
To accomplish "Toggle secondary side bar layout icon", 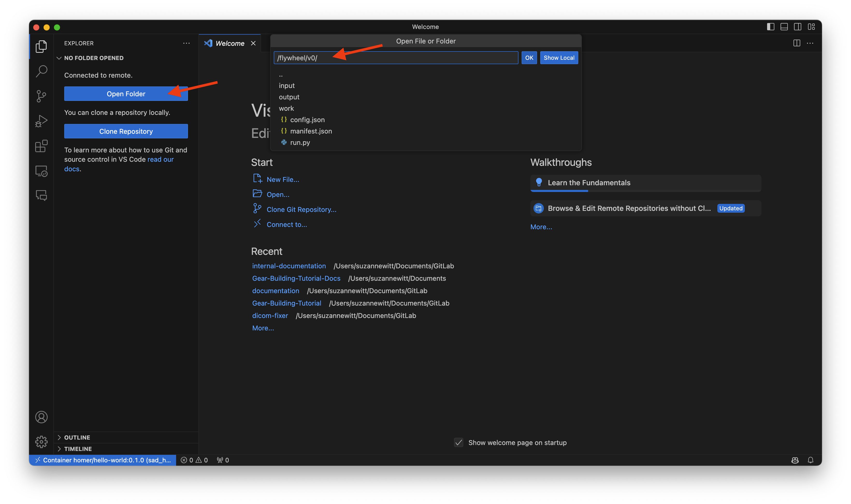I will pyautogui.click(x=798, y=27).
